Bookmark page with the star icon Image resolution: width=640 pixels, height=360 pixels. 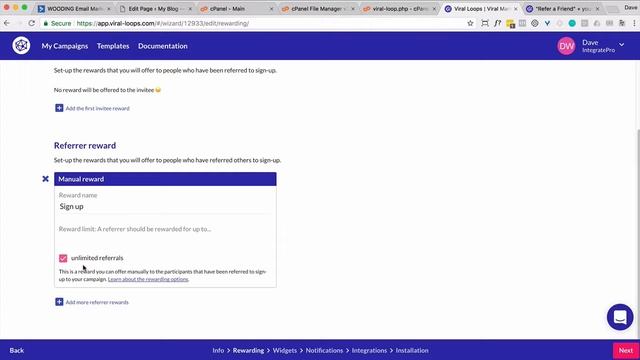(470, 23)
